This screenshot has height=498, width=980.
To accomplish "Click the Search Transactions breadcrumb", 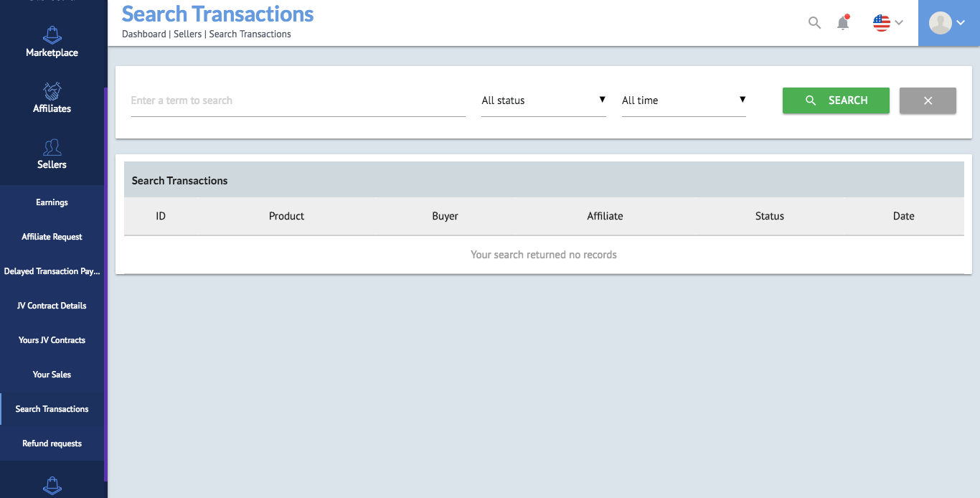I will click(x=250, y=34).
